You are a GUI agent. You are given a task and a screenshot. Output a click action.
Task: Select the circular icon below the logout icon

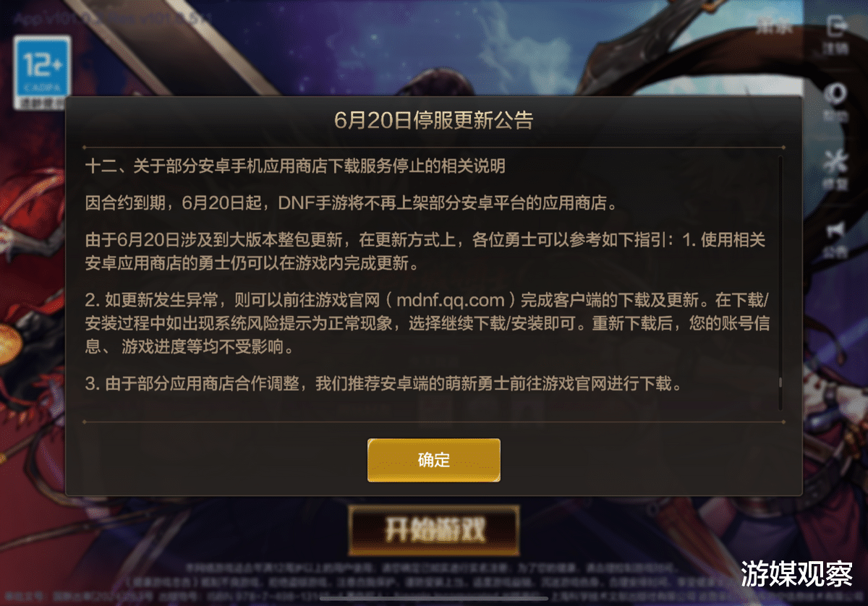(837, 104)
